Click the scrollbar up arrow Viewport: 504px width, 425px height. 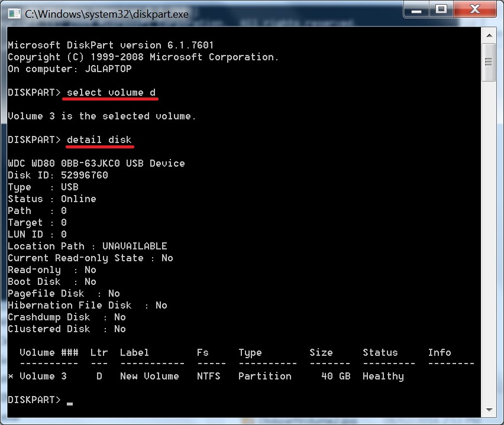tap(489, 35)
